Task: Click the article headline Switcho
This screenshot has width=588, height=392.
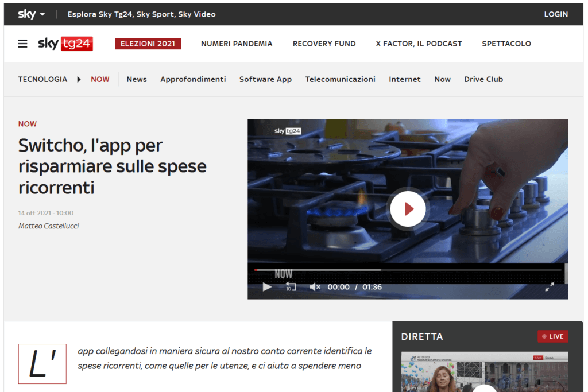Action: [112, 166]
